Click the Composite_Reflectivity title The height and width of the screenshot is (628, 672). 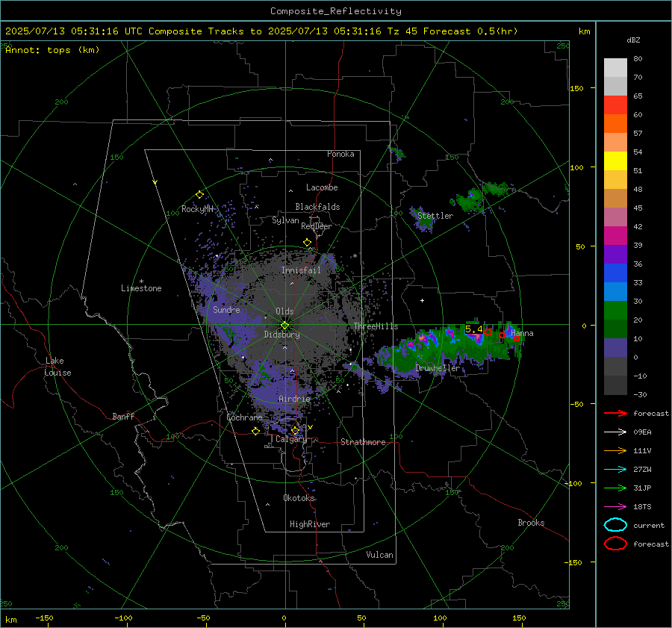pyautogui.click(x=336, y=11)
